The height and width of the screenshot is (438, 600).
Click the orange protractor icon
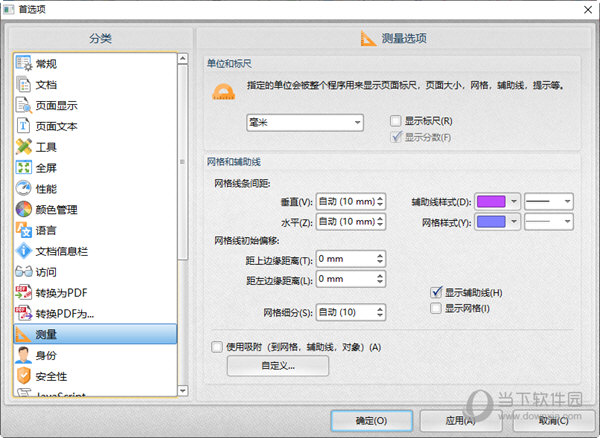pyautogui.click(x=223, y=92)
